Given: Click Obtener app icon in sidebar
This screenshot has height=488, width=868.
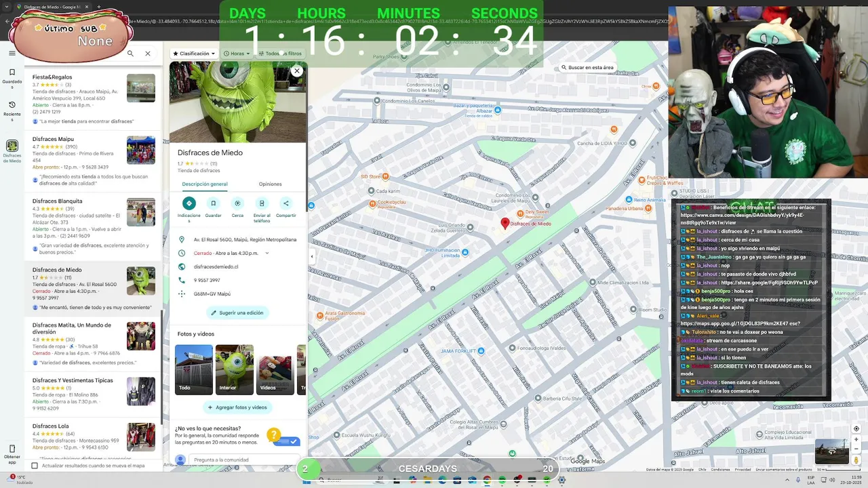Looking at the screenshot, I should point(12,453).
